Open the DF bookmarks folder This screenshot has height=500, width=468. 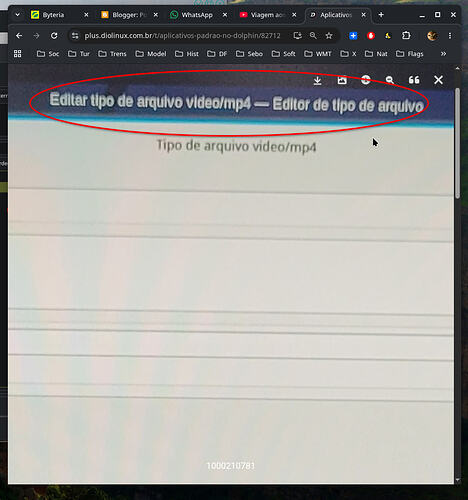pyautogui.click(x=217, y=54)
